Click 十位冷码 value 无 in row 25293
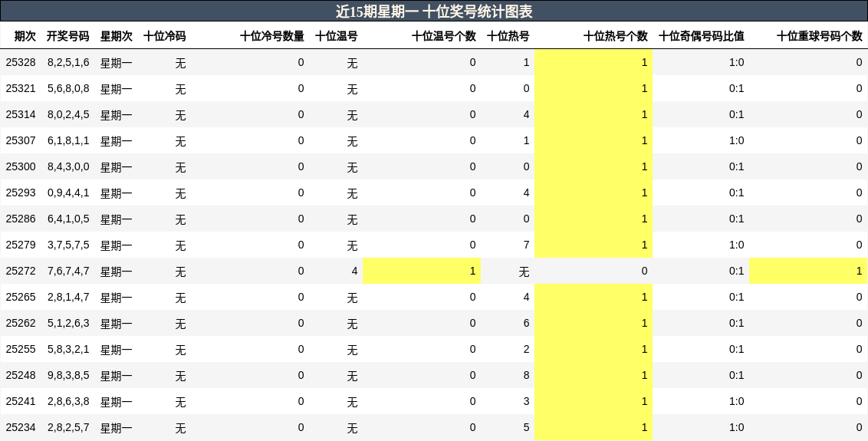868x441 pixels. pyautogui.click(x=180, y=193)
